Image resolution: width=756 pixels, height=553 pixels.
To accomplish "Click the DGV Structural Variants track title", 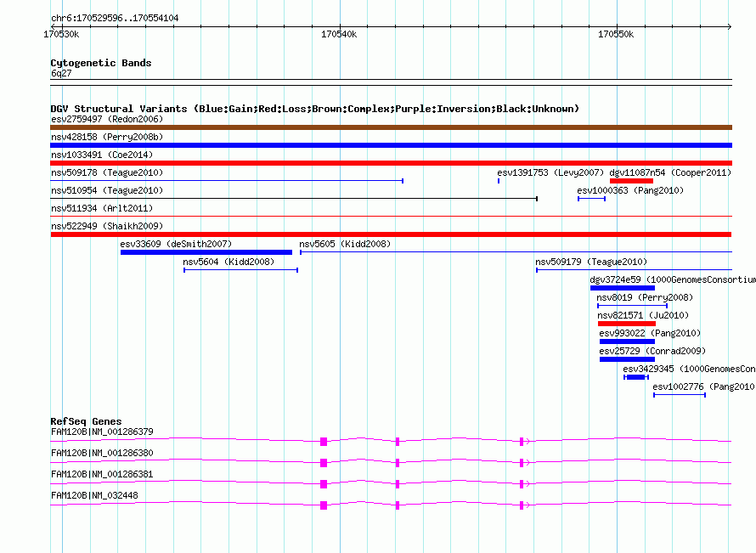I will pos(314,109).
